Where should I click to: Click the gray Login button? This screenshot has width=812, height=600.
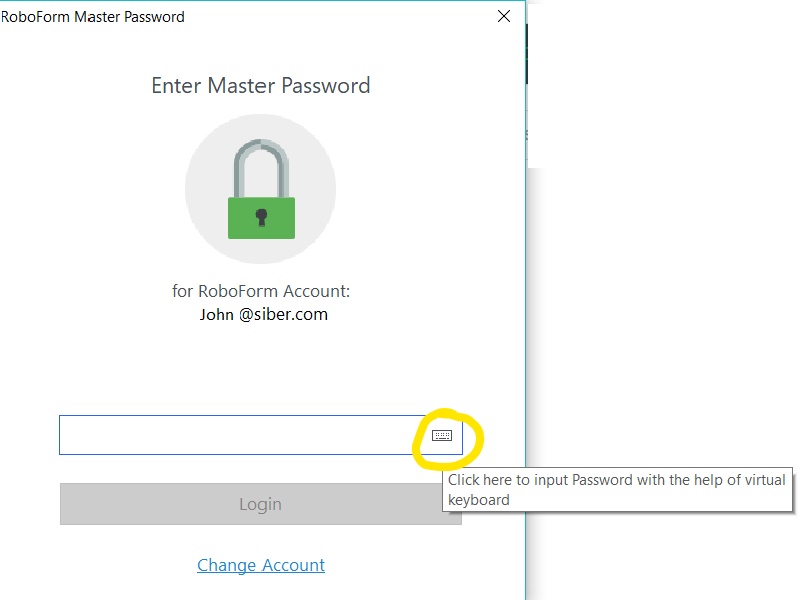260,504
